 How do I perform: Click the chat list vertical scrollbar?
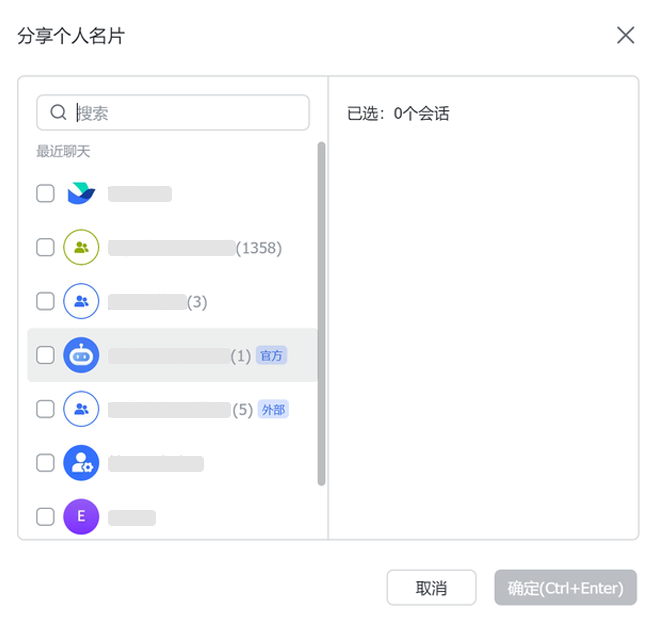(x=321, y=314)
